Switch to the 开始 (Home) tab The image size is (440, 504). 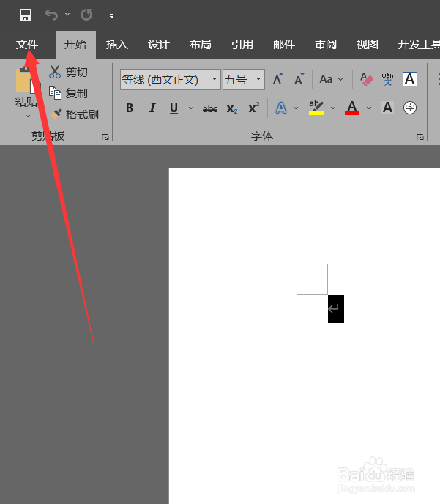click(75, 45)
